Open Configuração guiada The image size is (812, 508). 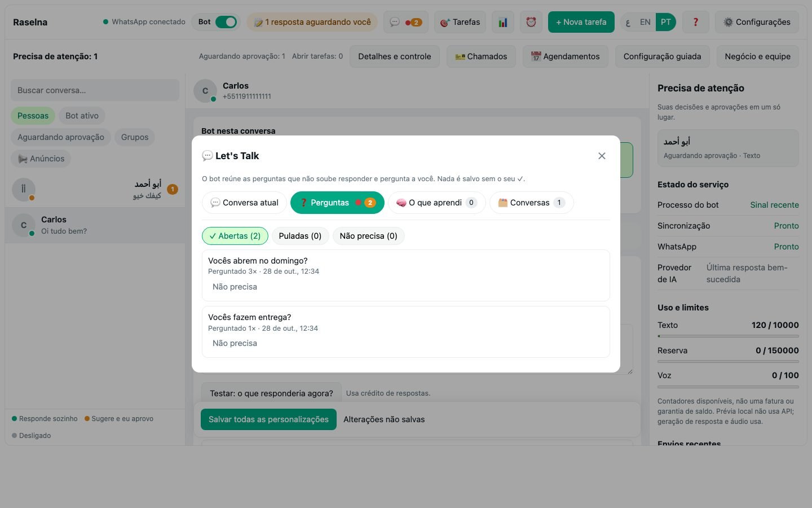point(662,56)
